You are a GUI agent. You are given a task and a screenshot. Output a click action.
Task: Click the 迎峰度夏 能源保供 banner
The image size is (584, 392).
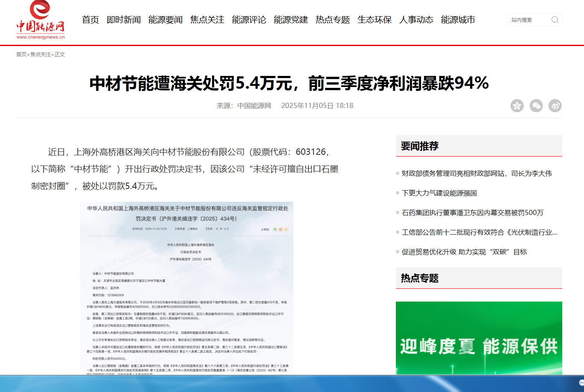(479, 338)
